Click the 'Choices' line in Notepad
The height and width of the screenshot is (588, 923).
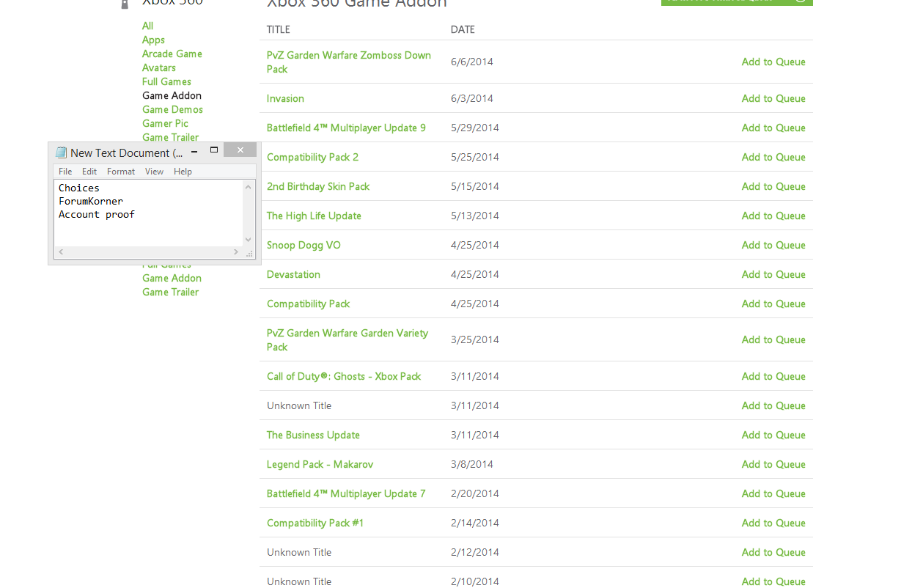point(79,188)
